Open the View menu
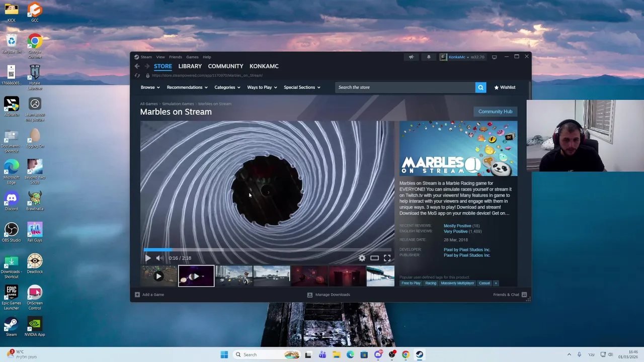Image resolution: width=644 pixels, height=362 pixels. pyautogui.click(x=160, y=57)
